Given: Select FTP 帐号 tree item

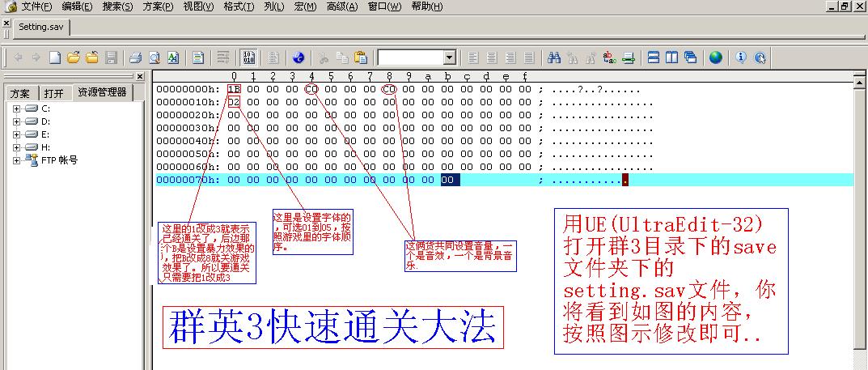Looking at the screenshot, I should 60,160.
